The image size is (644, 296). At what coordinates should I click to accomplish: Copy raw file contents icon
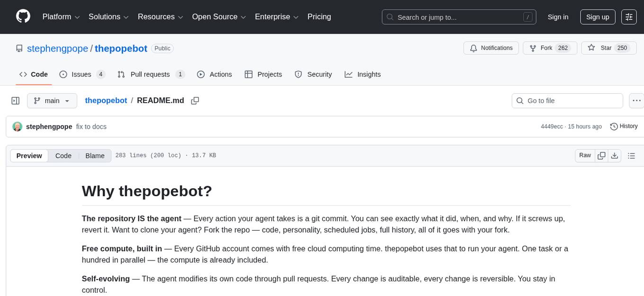click(601, 155)
